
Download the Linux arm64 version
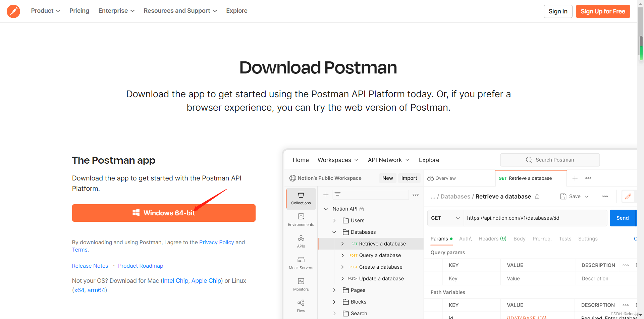96,290
